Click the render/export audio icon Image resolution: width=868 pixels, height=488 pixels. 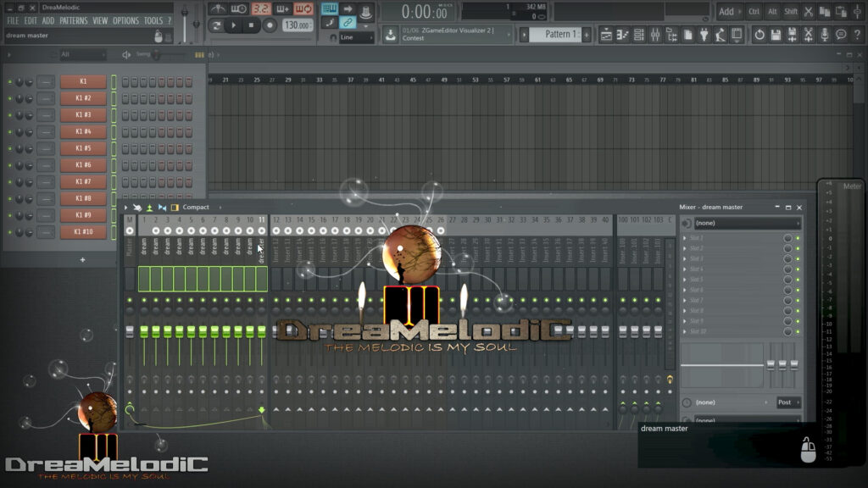(x=793, y=35)
